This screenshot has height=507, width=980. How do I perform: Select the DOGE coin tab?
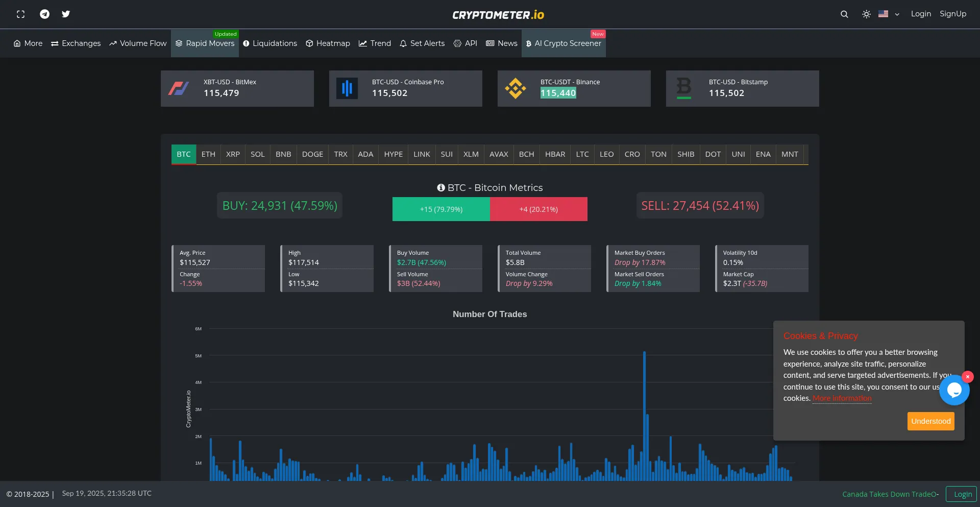pyautogui.click(x=312, y=154)
